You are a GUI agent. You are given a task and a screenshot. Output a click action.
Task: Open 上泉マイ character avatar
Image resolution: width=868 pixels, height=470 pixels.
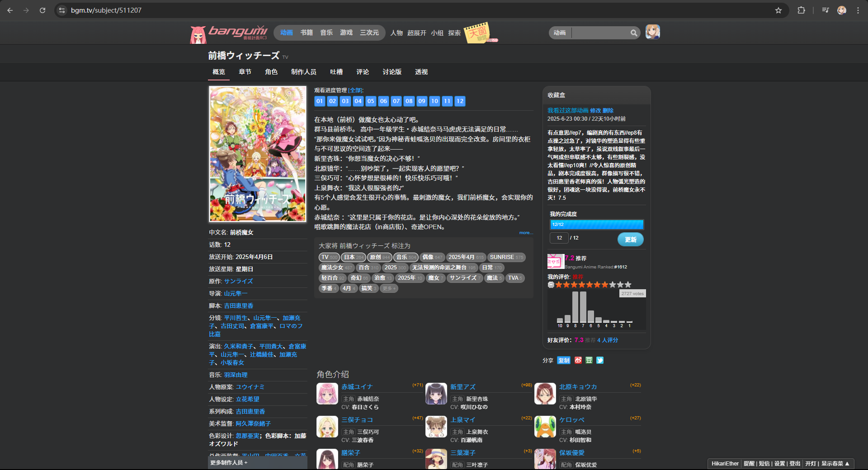pos(436,427)
